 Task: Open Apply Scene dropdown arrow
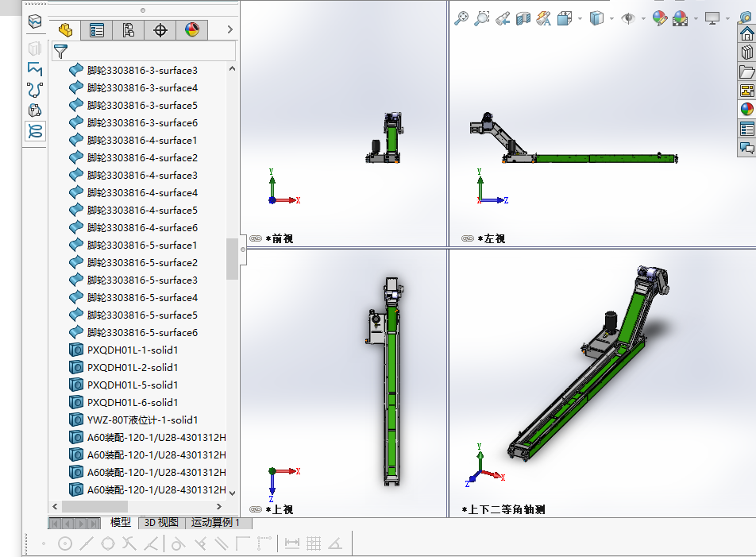(x=696, y=19)
